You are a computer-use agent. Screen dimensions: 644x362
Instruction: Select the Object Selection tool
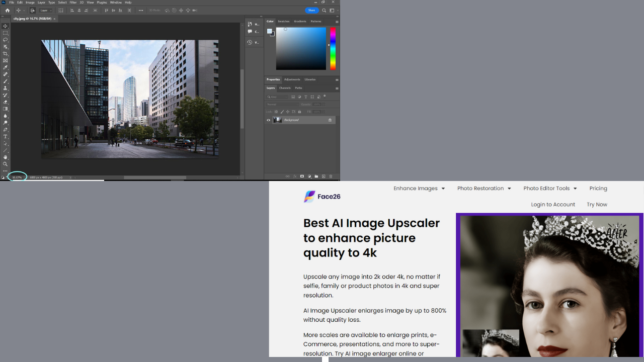pyautogui.click(x=6, y=47)
